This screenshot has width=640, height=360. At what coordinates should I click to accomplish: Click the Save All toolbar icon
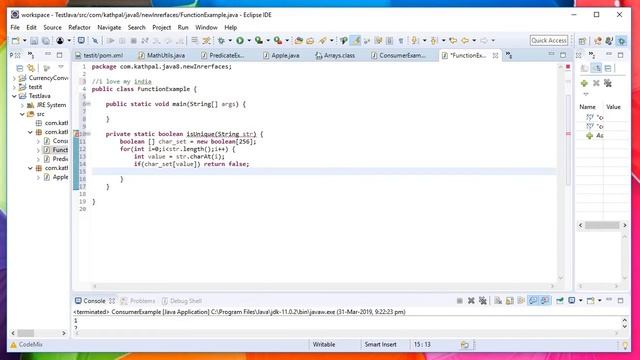[x=46, y=40]
